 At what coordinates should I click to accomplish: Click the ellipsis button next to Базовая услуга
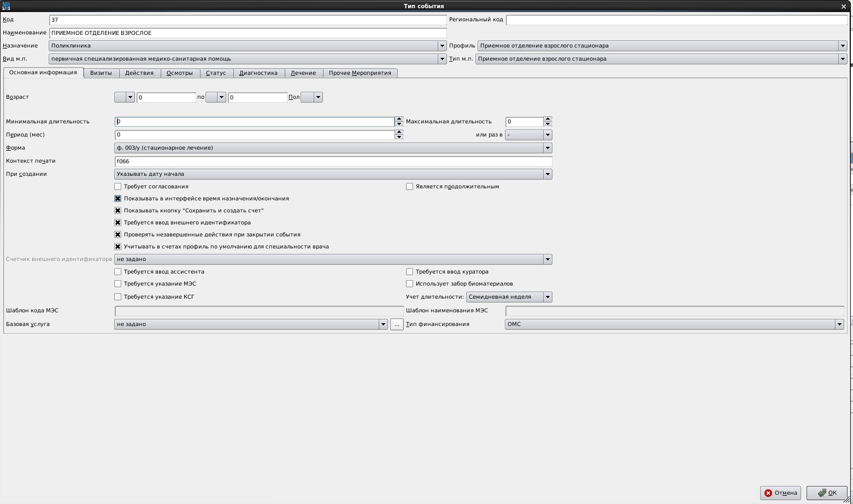pyautogui.click(x=397, y=324)
